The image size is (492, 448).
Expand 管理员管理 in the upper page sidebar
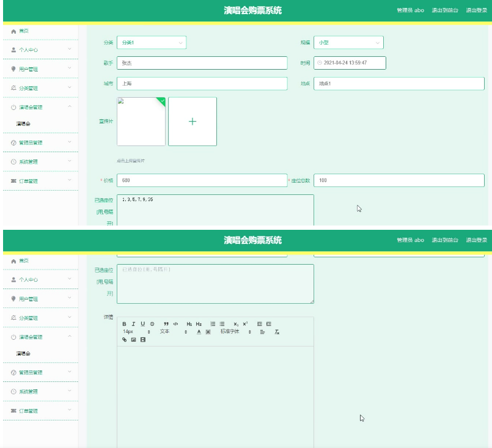tap(40, 142)
